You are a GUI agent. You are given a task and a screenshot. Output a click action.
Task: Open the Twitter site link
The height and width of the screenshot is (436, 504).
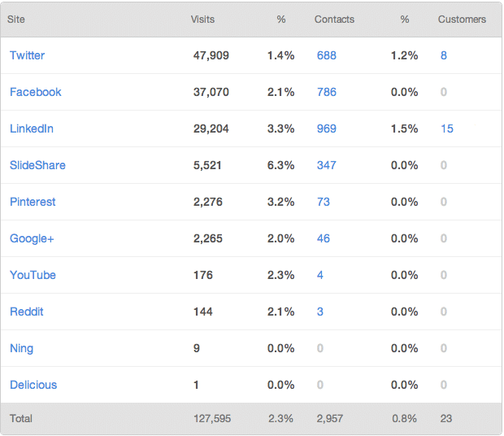point(27,55)
